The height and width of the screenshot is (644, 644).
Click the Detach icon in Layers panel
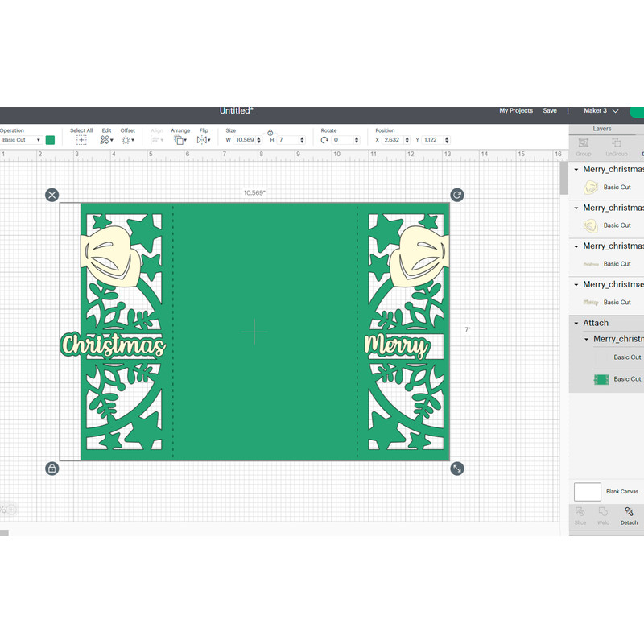(x=629, y=514)
